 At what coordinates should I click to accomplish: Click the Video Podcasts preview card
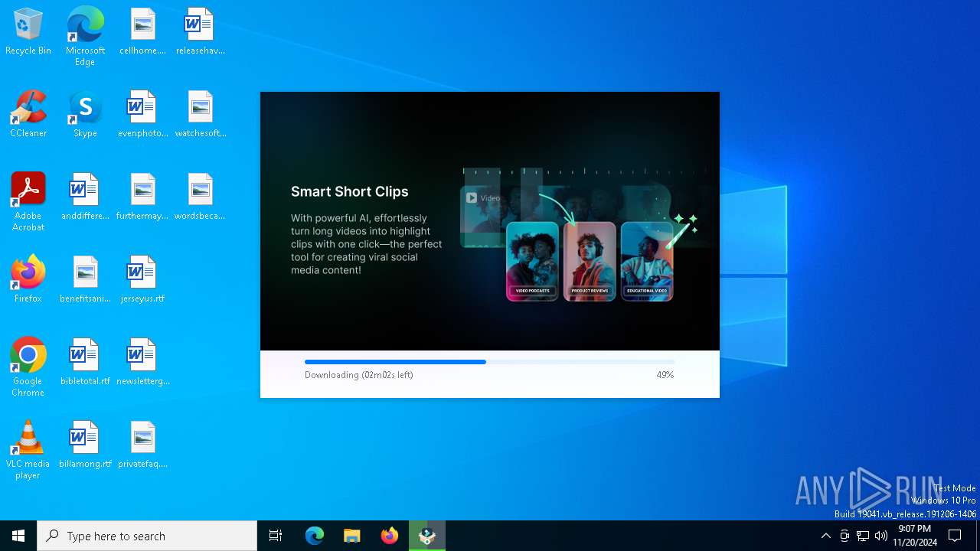click(x=532, y=261)
